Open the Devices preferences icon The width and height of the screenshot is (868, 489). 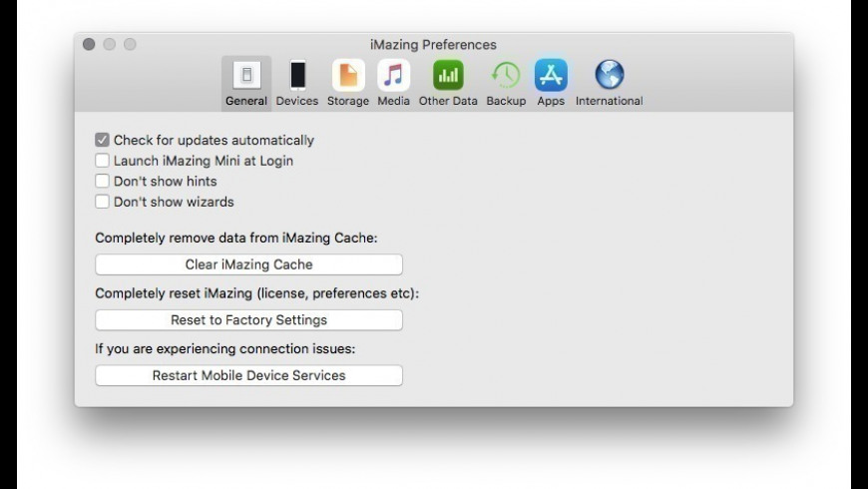297,76
